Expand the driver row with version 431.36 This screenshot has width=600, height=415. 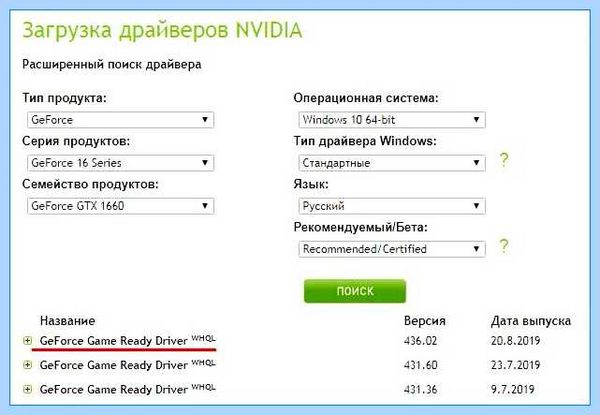[x=27, y=389]
